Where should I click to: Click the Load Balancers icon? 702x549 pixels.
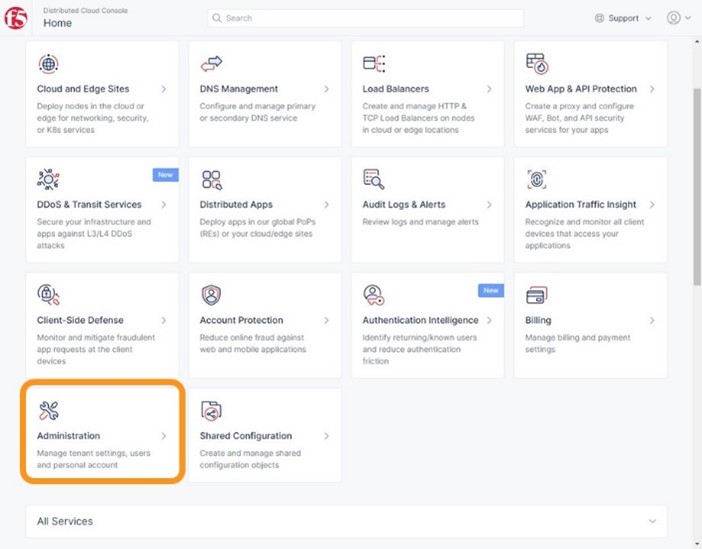tap(374, 64)
